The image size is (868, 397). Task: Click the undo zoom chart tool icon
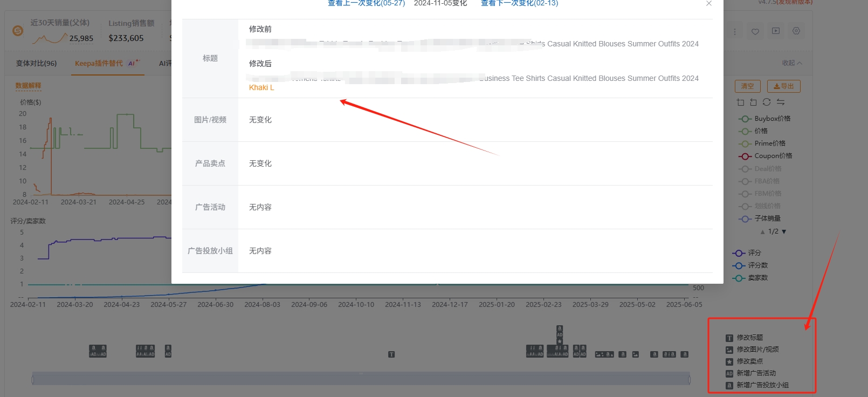pyautogui.click(x=753, y=102)
